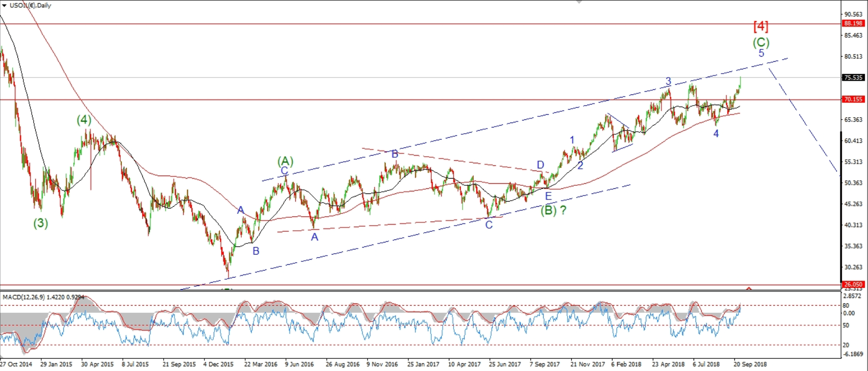This screenshot has height=371, width=868.
Task: Select the blue E wave label
Action: [548, 196]
